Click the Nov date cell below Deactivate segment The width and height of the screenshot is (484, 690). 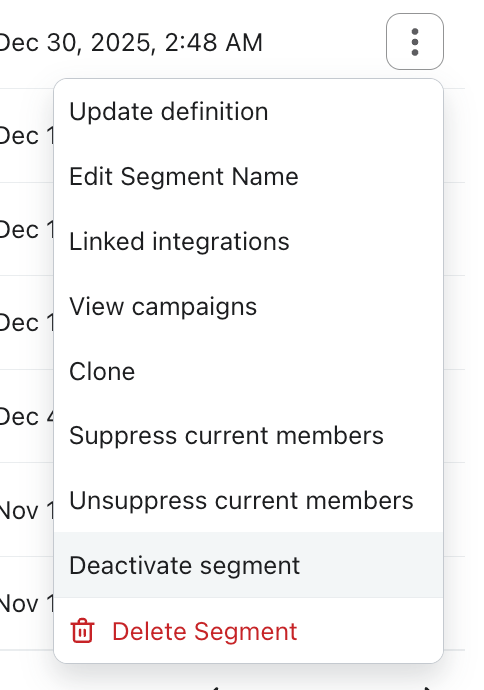pyautogui.click(x=26, y=604)
